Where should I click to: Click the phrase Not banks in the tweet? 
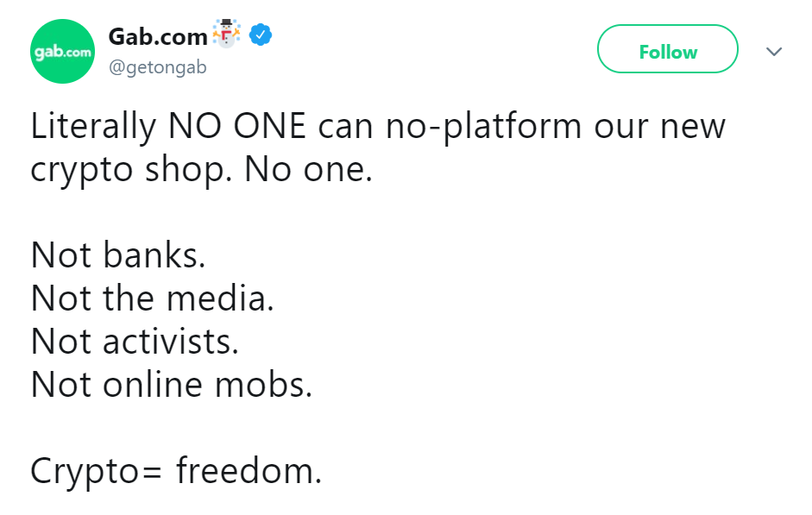(119, 255)
